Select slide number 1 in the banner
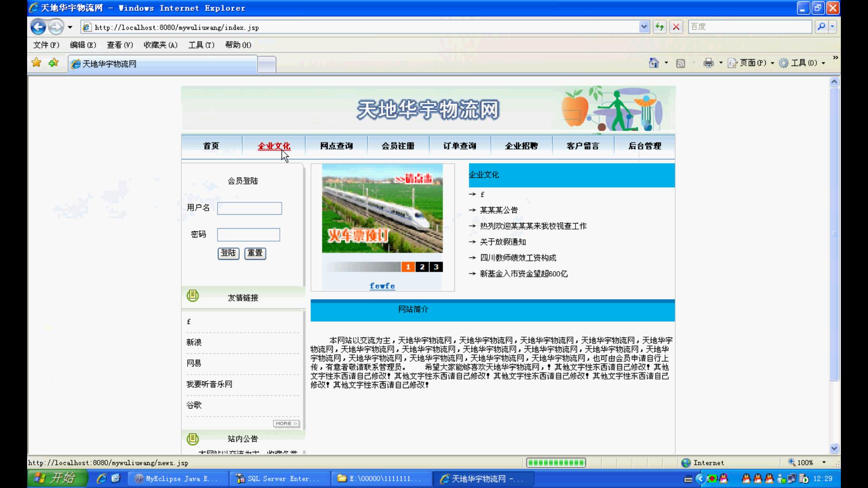The width and height of the screenshot is (868, 488). pos(408,267)
